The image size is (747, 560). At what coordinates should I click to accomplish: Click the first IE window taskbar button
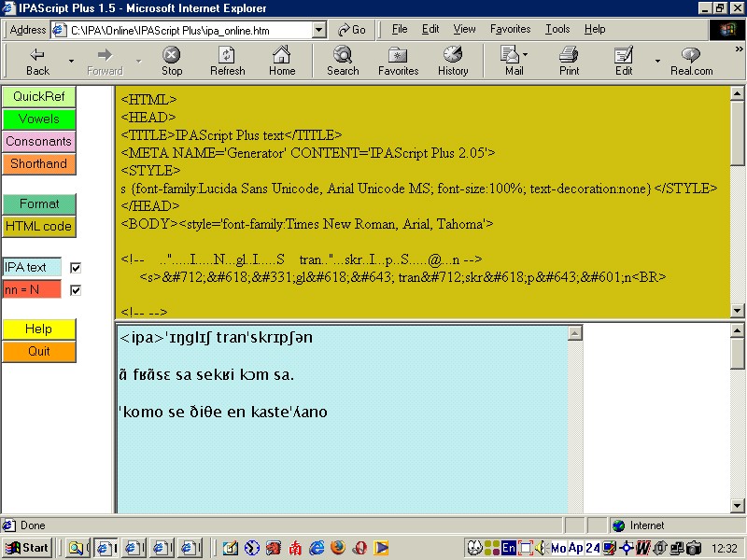pos(107,548)
